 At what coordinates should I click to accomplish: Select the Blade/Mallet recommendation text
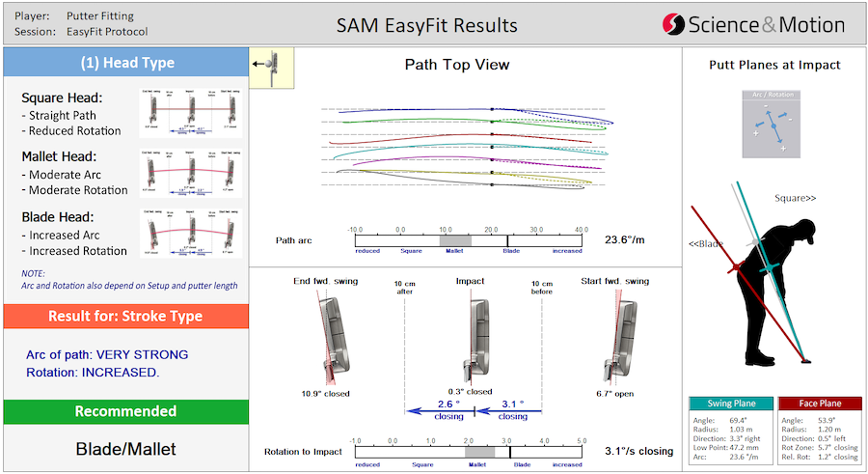click(x=126, y=449)
